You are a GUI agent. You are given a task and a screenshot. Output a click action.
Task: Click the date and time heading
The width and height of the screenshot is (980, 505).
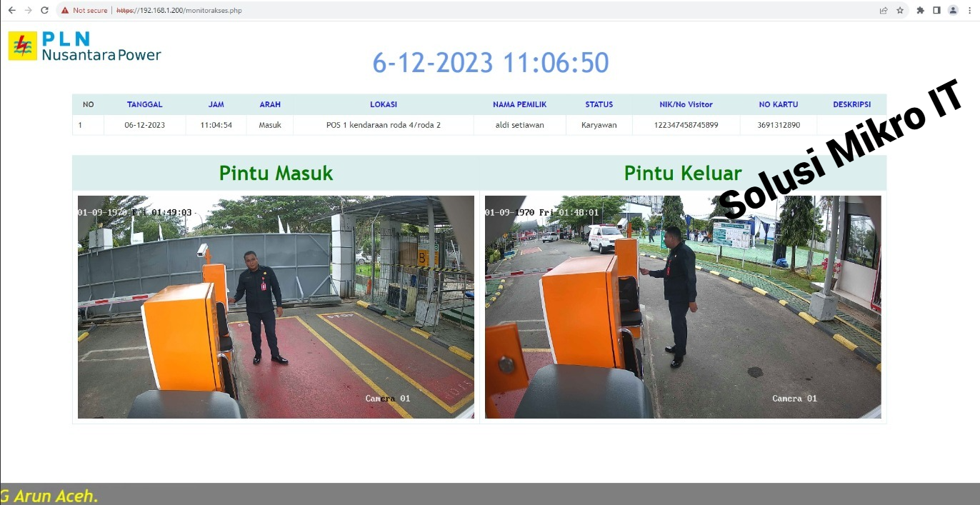490,63
